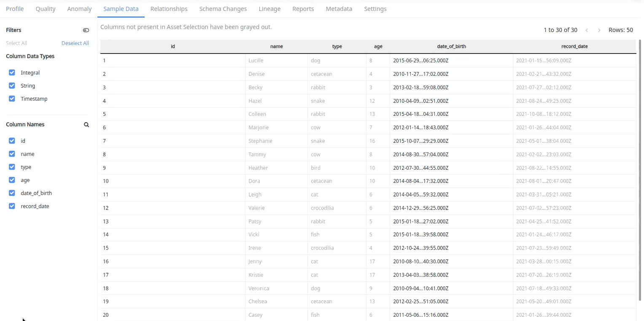Open the Settings tab
Screen dimensions: 644x321
tap(375, 8)
